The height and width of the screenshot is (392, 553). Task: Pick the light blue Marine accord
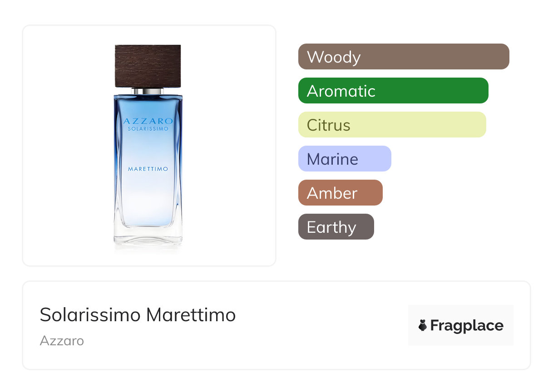[345, 159]
